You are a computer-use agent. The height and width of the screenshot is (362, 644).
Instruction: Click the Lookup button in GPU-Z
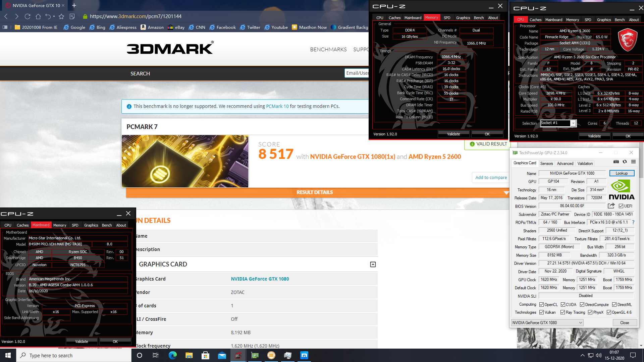coord(622,173)
